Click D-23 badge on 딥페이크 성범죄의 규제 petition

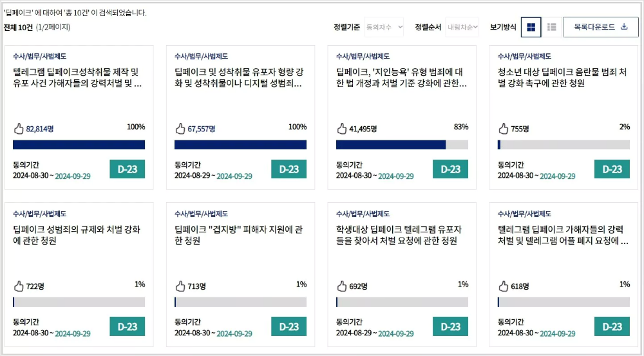[128, 326]
